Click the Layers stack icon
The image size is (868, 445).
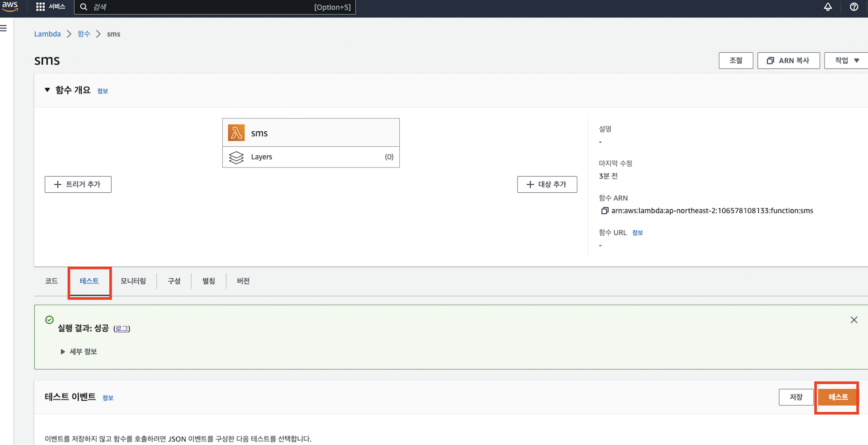click(x=236, y=157)
